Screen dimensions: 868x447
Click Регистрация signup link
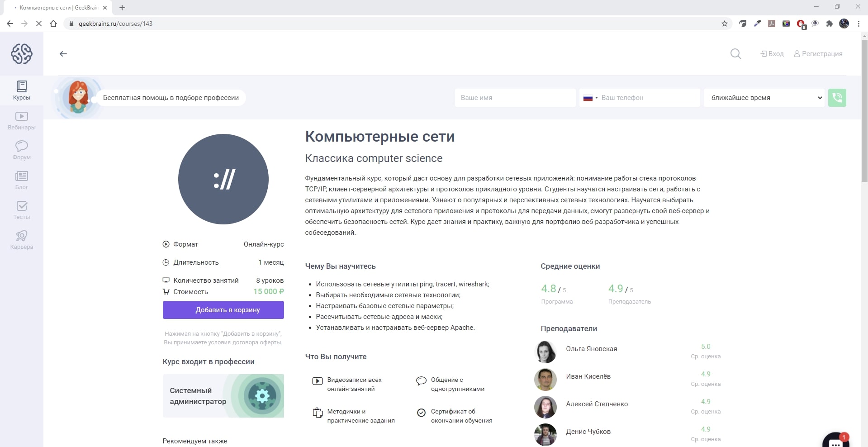point(818,54)
